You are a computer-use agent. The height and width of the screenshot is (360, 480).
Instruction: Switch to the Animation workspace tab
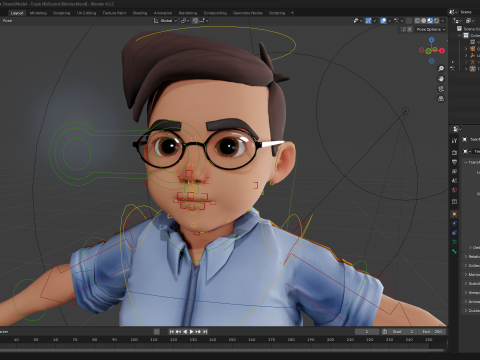coord(163,13)
